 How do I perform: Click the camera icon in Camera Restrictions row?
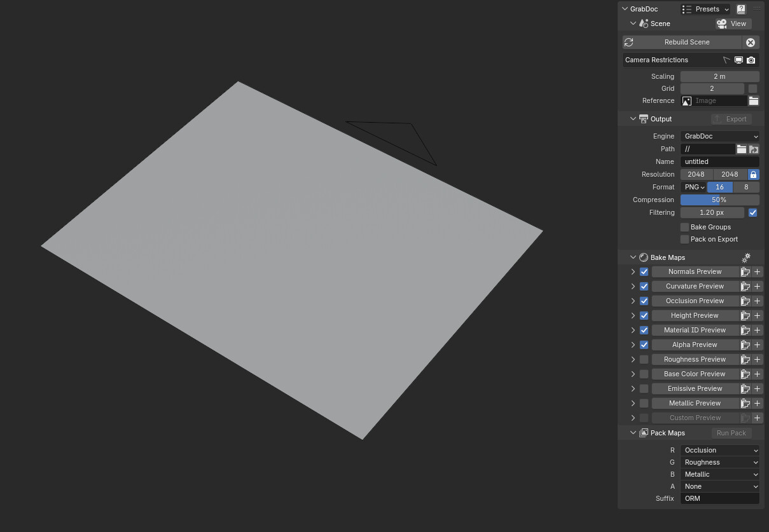click(x=751, y=60)
